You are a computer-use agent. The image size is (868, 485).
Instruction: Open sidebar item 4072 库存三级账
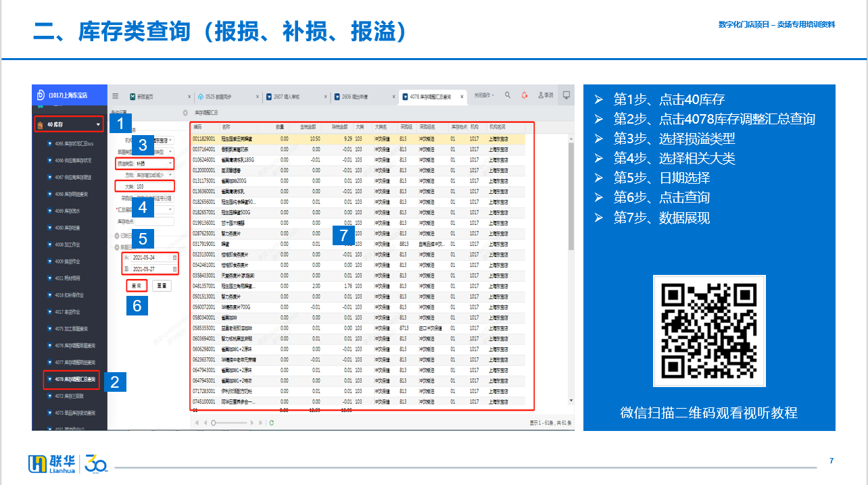[66, 397]
